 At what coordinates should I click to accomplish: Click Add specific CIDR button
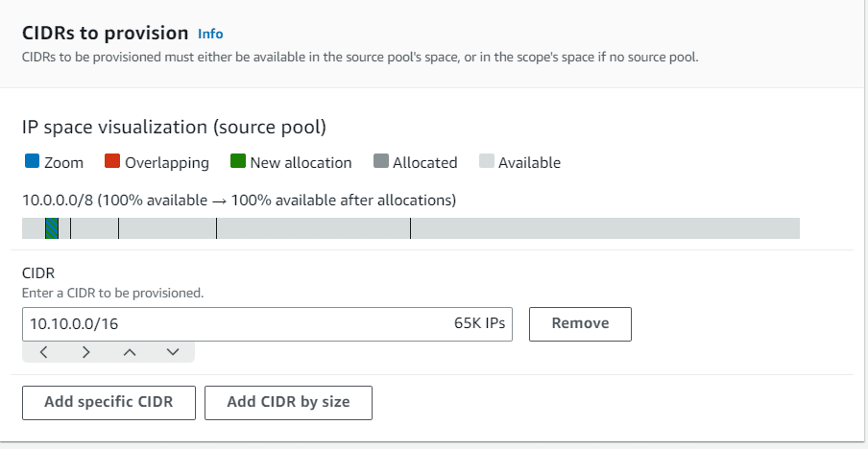click(109, 403)
